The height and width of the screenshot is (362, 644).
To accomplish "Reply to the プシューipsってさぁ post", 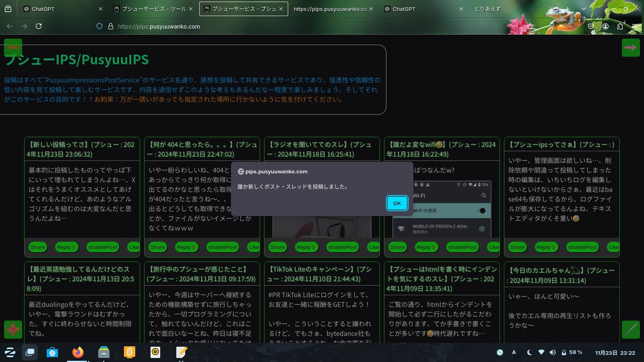I will (x=545, y=247).
